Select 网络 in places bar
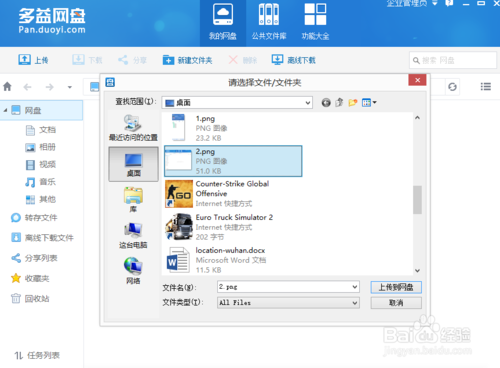The image size is (500, 368). [133, 270]
